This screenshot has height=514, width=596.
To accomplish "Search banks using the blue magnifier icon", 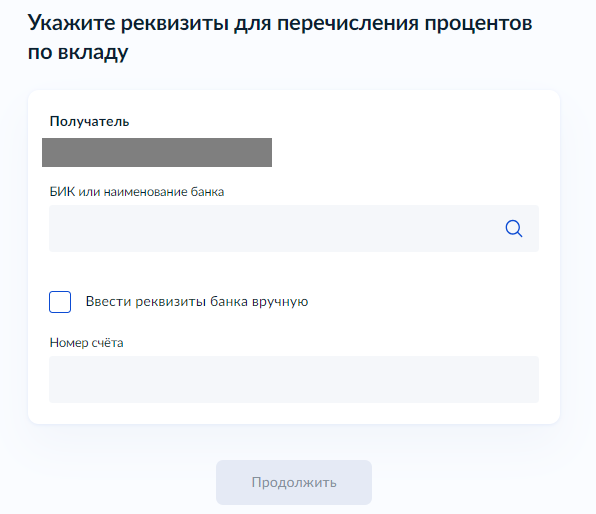I will tap(514, 228).
